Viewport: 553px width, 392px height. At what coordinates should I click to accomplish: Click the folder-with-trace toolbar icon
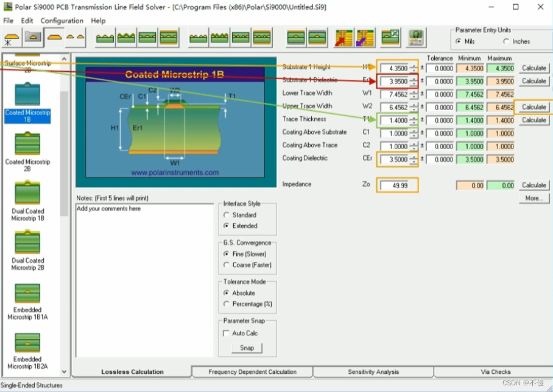pos(33,38)
